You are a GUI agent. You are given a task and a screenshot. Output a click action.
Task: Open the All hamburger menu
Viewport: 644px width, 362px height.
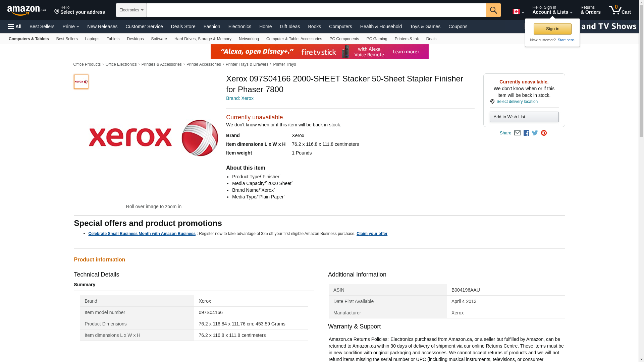click(15, 26)
